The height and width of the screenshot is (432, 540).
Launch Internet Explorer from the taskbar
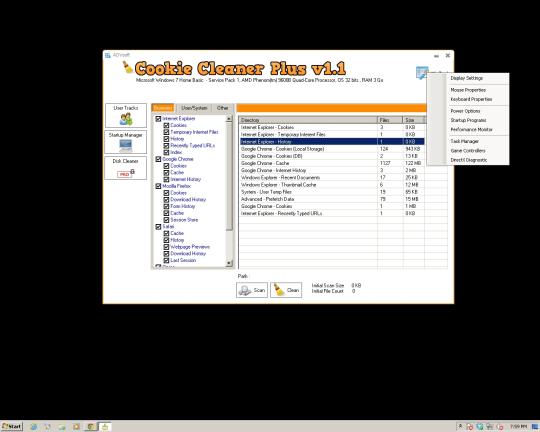33,427
